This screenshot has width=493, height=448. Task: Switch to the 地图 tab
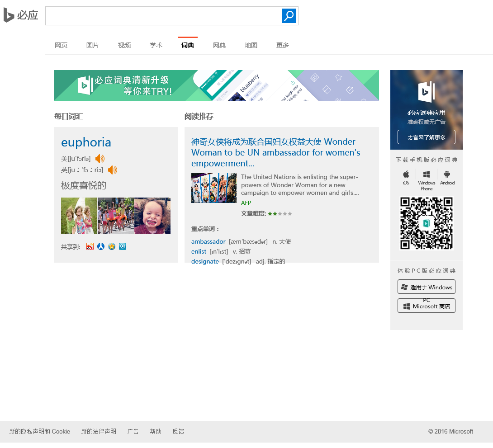251,45
